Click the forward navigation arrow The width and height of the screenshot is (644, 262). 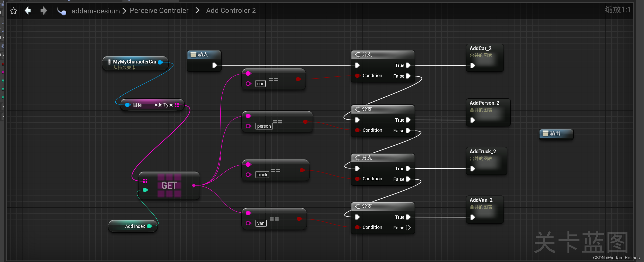coord(43,11)
